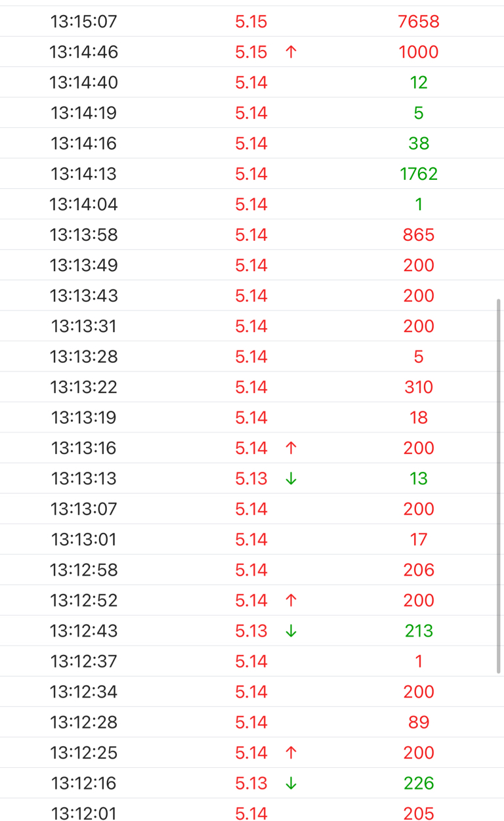Viewport: 504px width, 821px height.
Task: Click the green 226 volume value
Action: tap(419, 784)
